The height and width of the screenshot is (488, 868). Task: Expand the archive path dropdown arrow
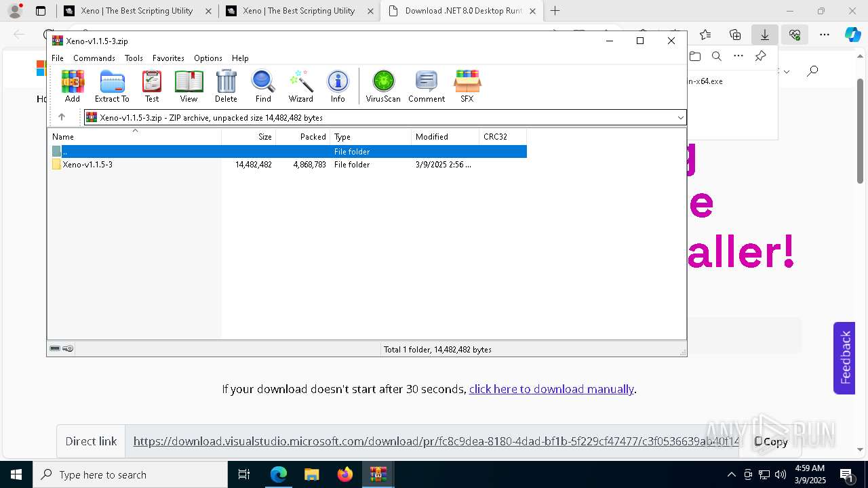click(680, 118)
